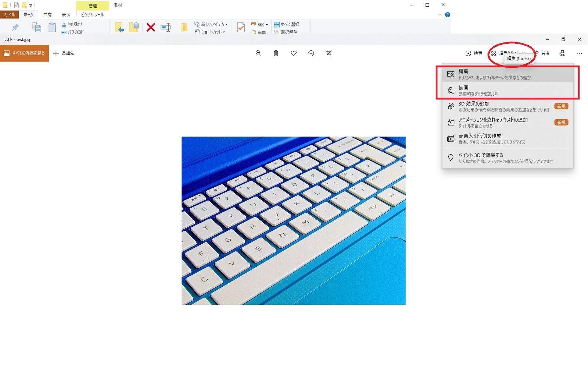The width and height of the screenshot is (588, 368).
Task: Open the three-dot more menu in Photos
Action: (x=579, y=53)
